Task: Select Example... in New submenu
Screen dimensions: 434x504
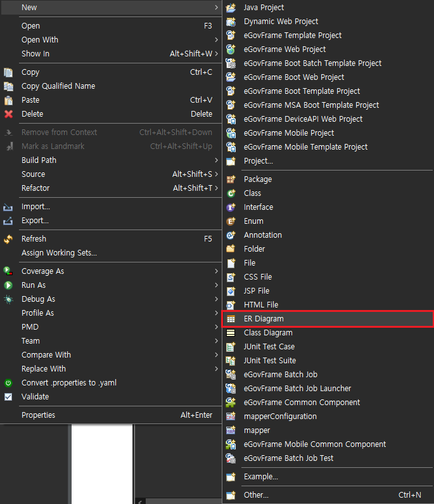Action: pos(328,477)
